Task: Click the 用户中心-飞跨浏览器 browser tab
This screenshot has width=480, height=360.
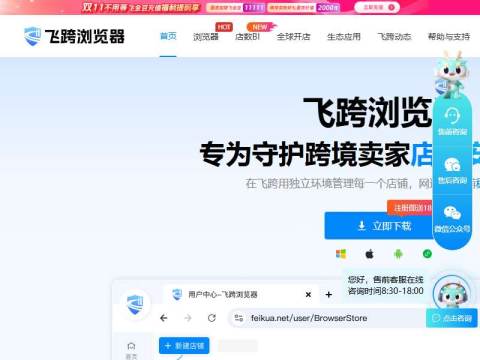Action: (x=240, y=294)
